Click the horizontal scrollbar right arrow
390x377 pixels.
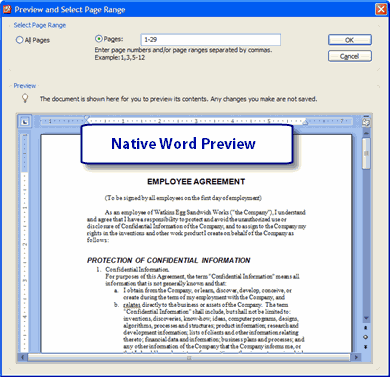pyautogui.click(x=356, y=357)
